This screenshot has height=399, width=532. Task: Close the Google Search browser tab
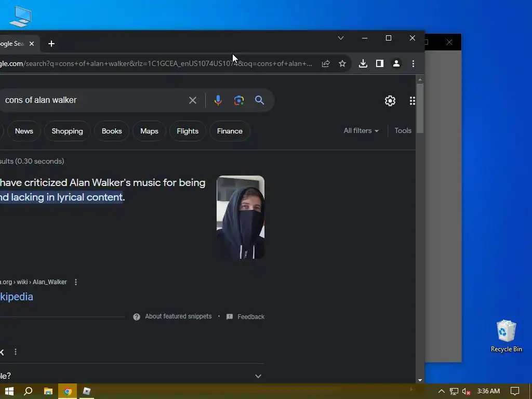(32, 44)
